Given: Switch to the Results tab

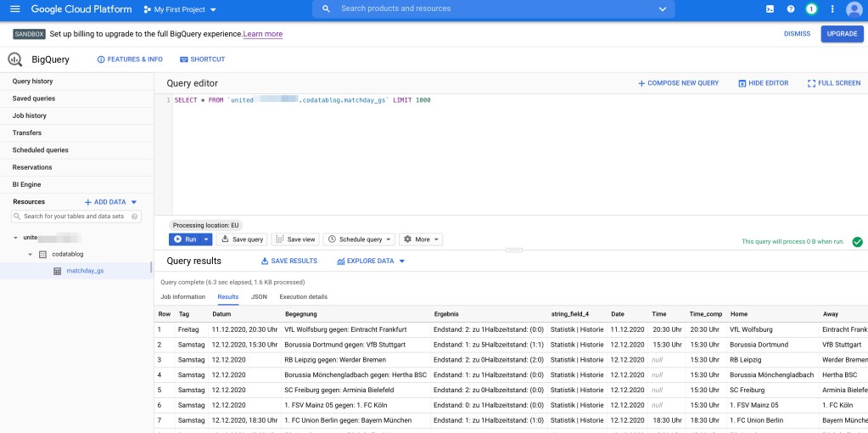Looking at the screenshot, I should click(228, 297).
